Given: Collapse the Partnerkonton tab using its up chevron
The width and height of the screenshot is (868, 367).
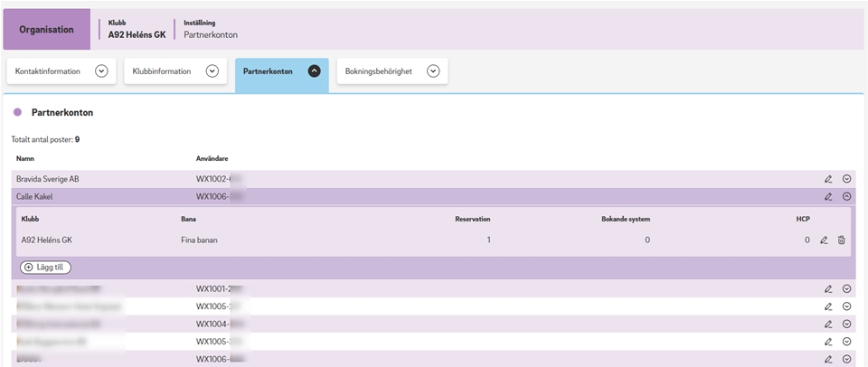Looking at the screenshot, I should click(x=314, y=71).
